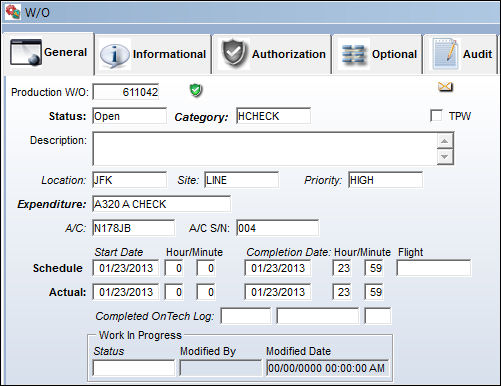This screenshot has width=501, height=386.
Task: Click the Actual start hour field
Action: 174,292
